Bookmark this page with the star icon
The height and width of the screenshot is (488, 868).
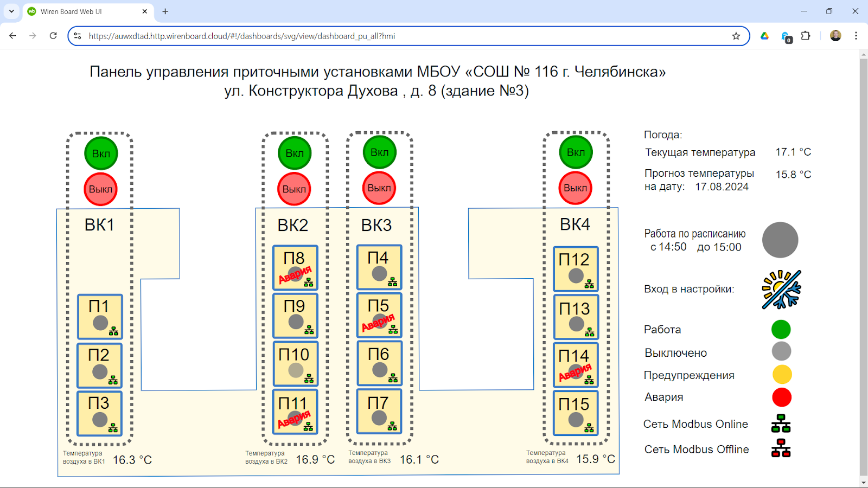click(x=736, y=36)
